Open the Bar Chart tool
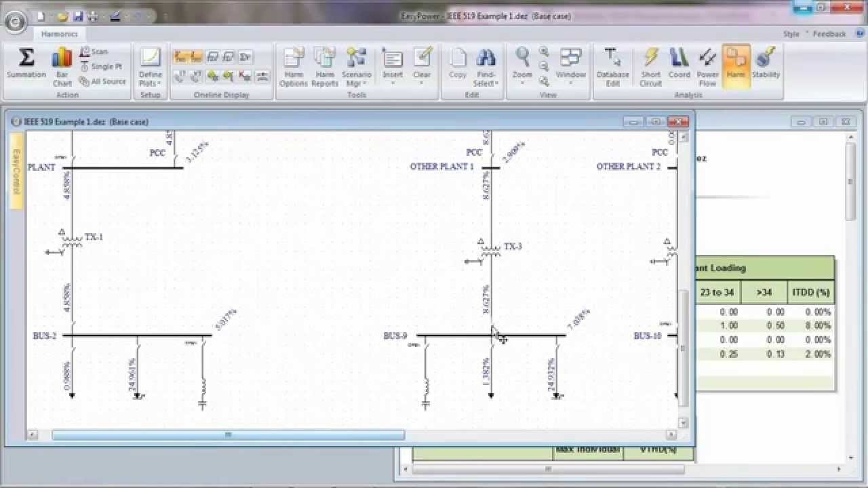868x488 pixels. pyautogui.click(x=62, y=67)
